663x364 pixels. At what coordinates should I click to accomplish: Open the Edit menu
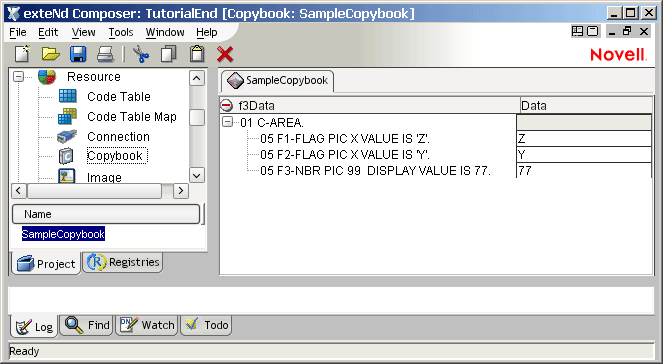pyautogui.click(x=48, y=32)
